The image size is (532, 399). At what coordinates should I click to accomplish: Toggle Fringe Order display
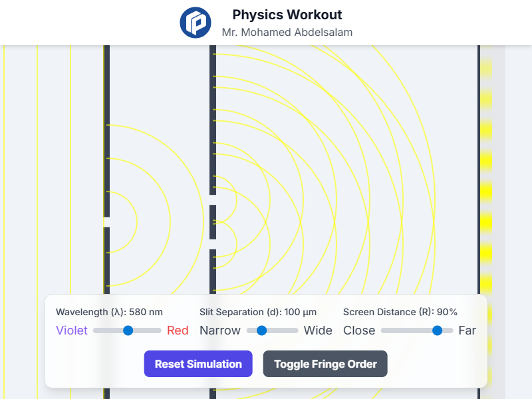(x=325, y=364)
